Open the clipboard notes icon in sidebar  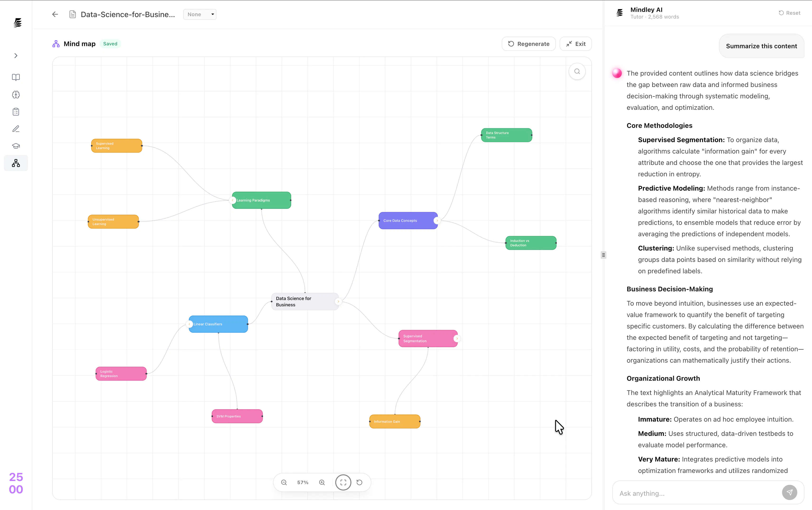pyautogui.click(x=16, y=112)
